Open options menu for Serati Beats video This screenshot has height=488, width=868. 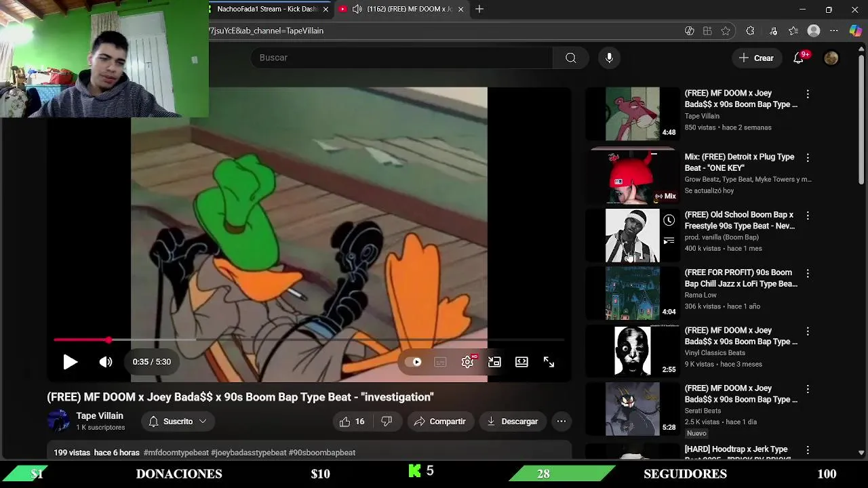pos(807,389)
